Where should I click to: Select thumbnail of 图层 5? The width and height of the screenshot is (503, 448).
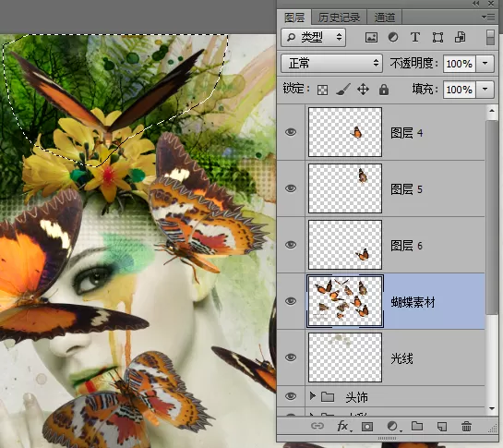[x=345, y=188]
